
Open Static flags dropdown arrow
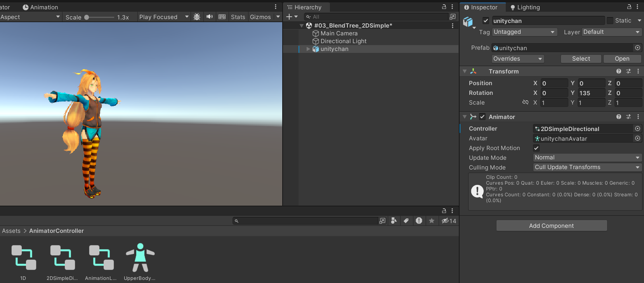click(x=639, y=21)
